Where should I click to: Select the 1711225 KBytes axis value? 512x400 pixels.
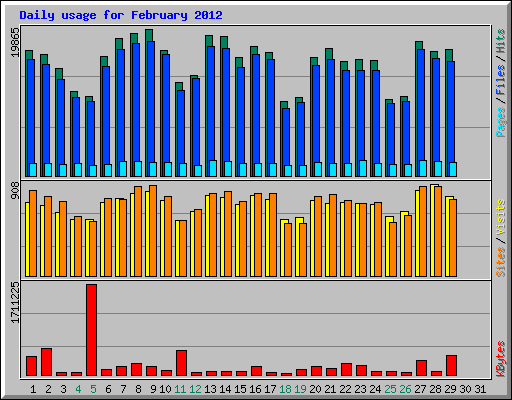click(x=15, y=302)
